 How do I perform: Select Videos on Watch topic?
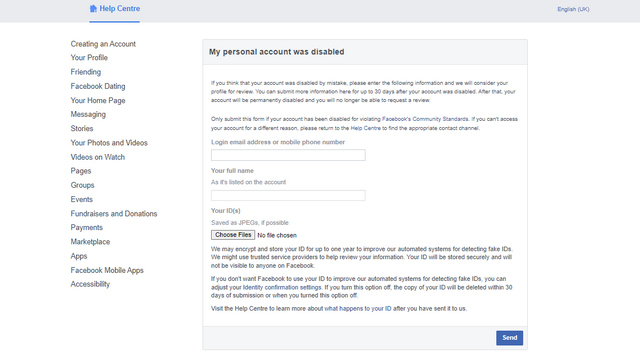tap(98, 157)
